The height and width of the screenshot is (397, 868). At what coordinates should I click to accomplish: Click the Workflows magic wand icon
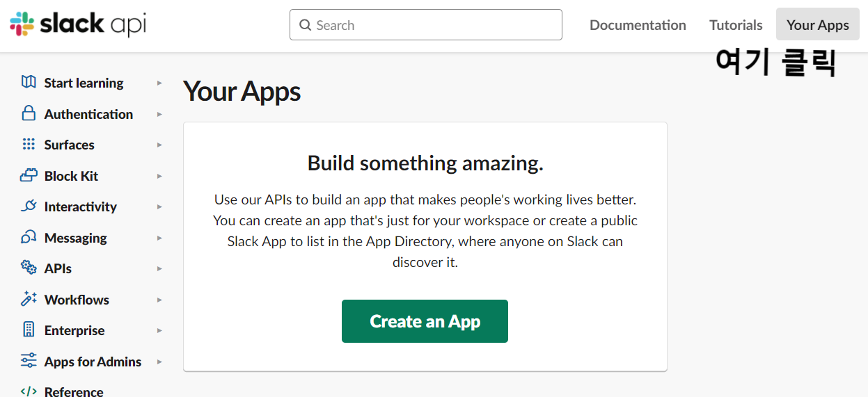(29, 299)
